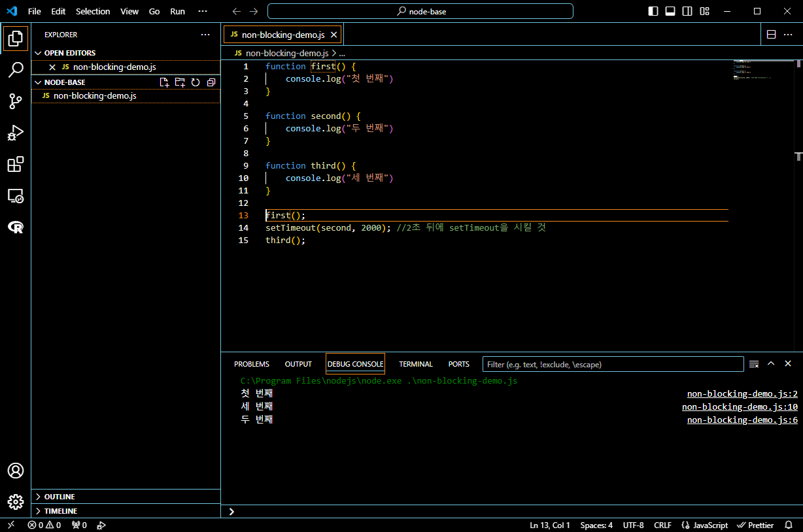This screenshot has height=532, width=803.
Task: Open Source Control view
Action: pyautogui.click(x=16, y=101)
